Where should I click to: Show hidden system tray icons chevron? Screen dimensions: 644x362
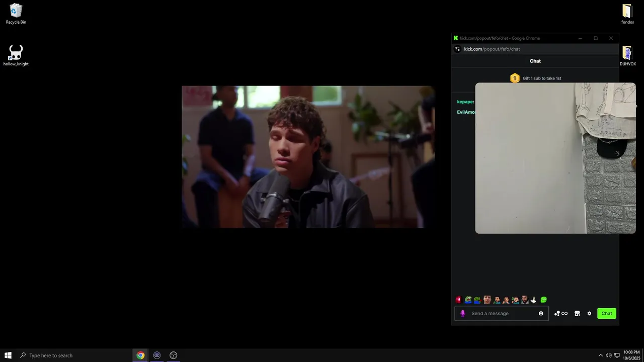(600, 355)
